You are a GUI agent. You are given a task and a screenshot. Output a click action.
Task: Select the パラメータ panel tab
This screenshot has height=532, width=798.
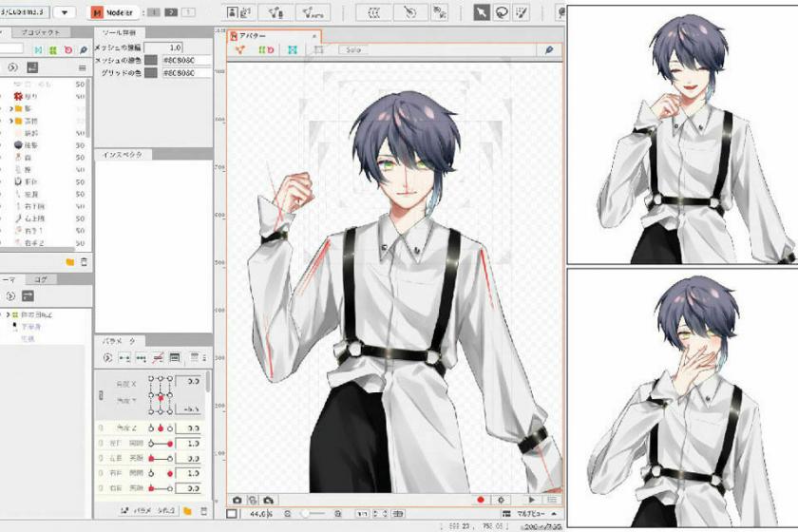[x=119, y=341]
